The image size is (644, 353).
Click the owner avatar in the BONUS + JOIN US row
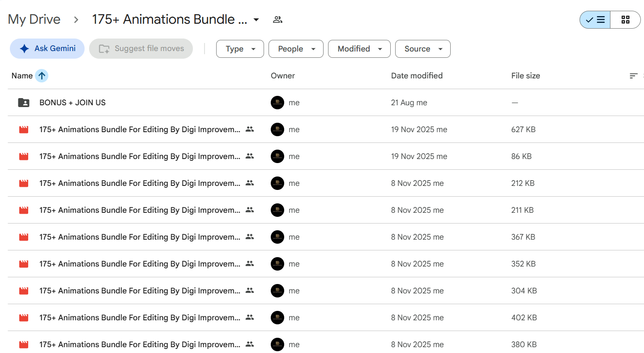(277, 103)
